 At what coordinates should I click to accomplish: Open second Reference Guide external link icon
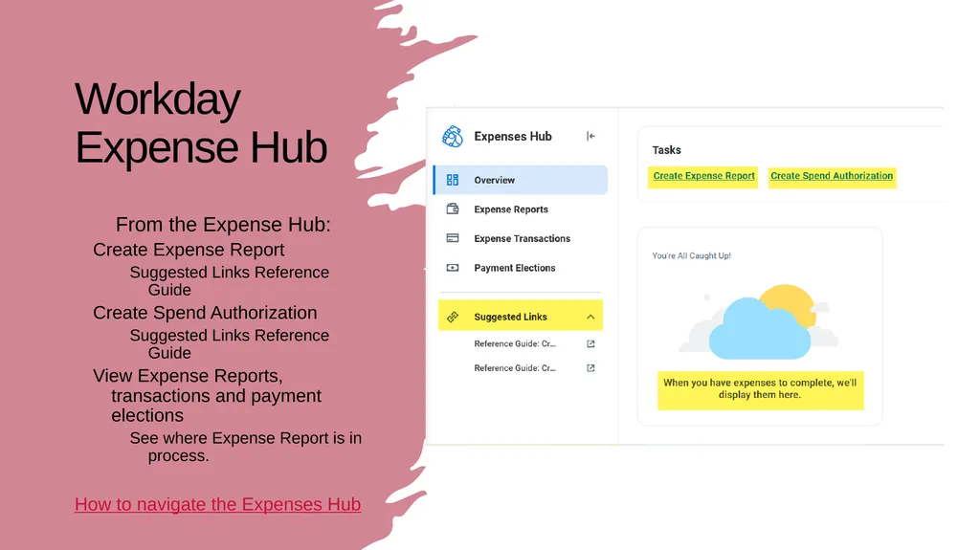pyautogui.click(x=590, y=368)
